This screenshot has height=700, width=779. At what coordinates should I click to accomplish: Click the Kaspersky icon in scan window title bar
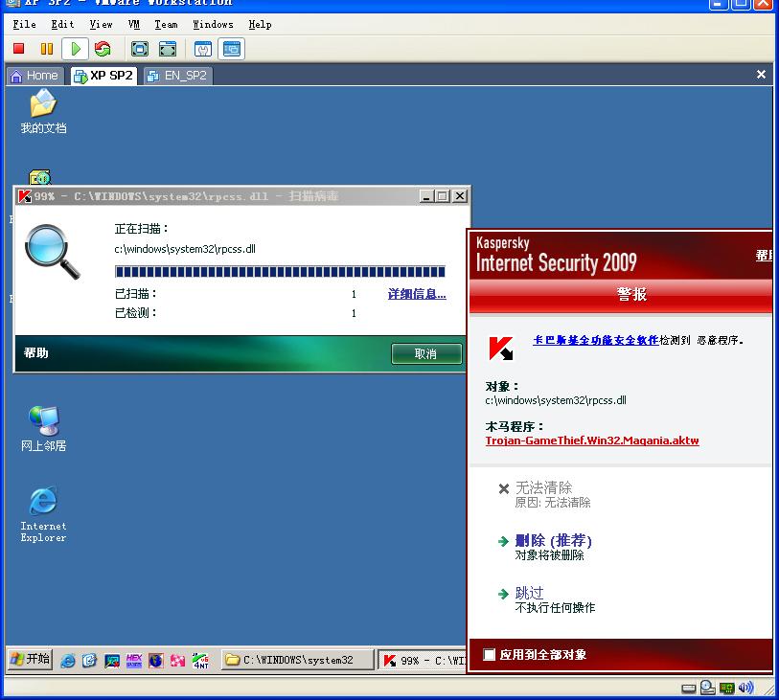point(24,196)
